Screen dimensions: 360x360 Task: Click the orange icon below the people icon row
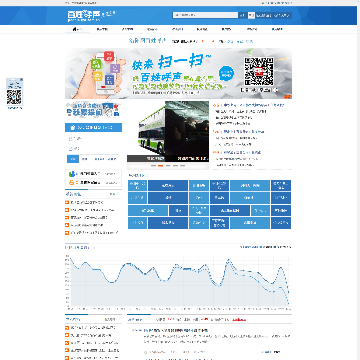pyautogui.click(x=72, y=182)
